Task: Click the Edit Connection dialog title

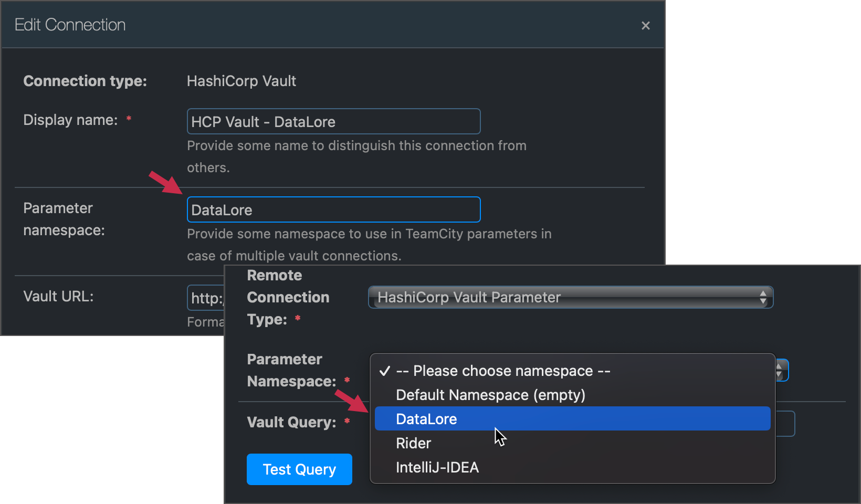Action: (x=70, y=25)
